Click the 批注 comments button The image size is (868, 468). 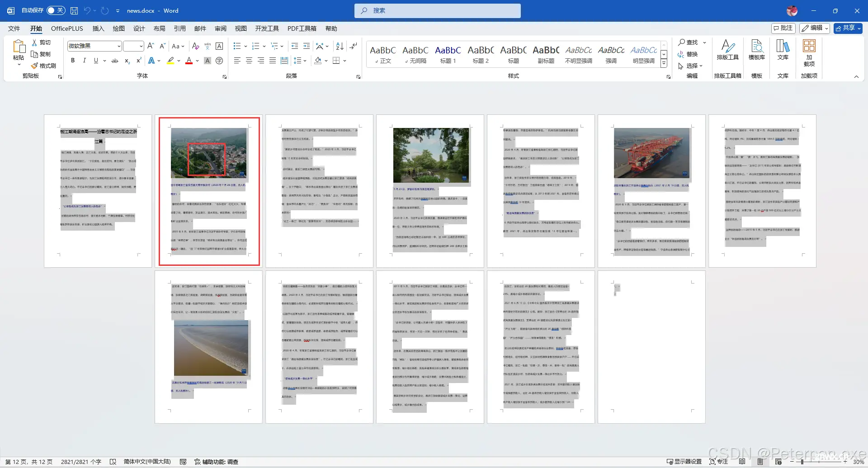tap(783, 28)
